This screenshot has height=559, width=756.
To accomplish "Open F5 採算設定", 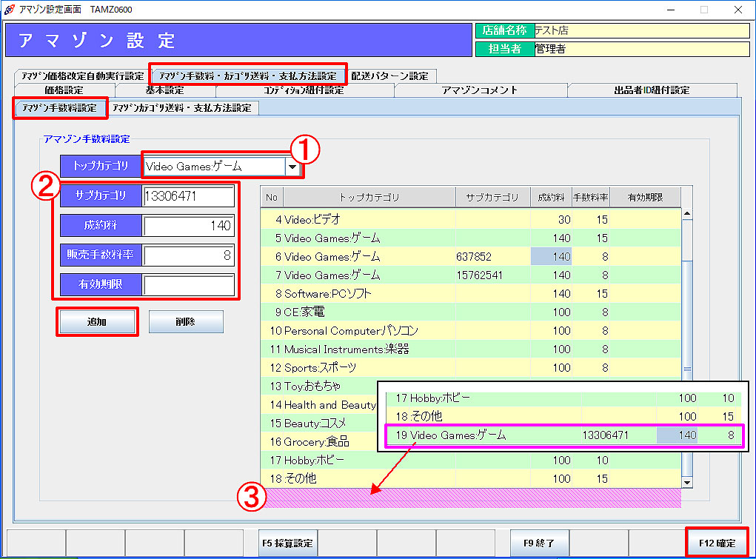I will click(x=288, y=543).
